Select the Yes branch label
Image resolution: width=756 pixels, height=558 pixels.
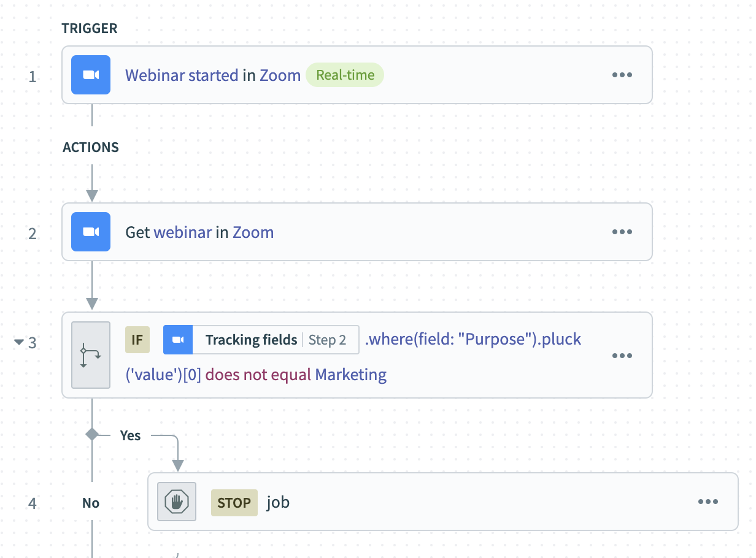click(131, 435)
